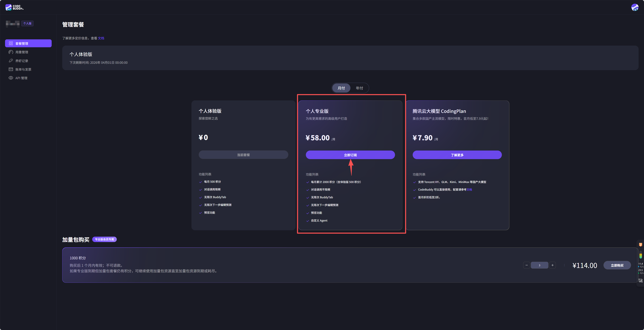Image resolution: width=644 pixels, height=330 pixels.
Task: Click the screenshot crop icon in side widget
Action: coord(640,281)
